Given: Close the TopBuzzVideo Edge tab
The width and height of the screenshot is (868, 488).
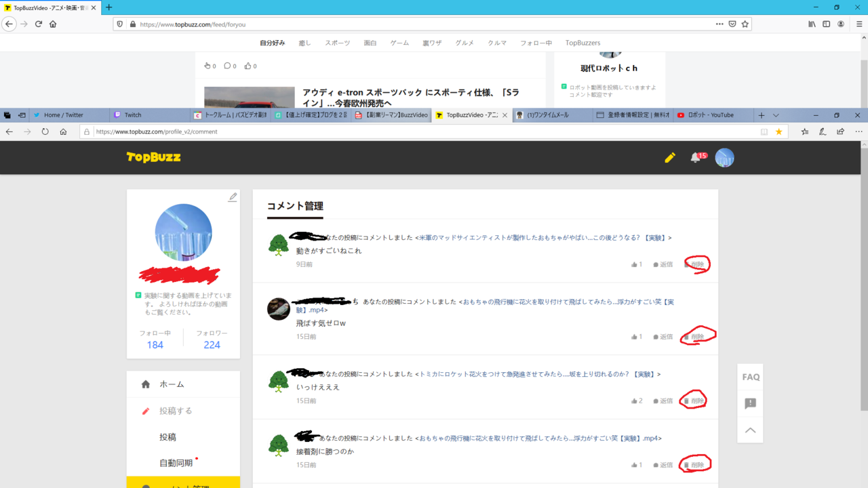Looking at the screenshot, I should [x=505, y=115].
